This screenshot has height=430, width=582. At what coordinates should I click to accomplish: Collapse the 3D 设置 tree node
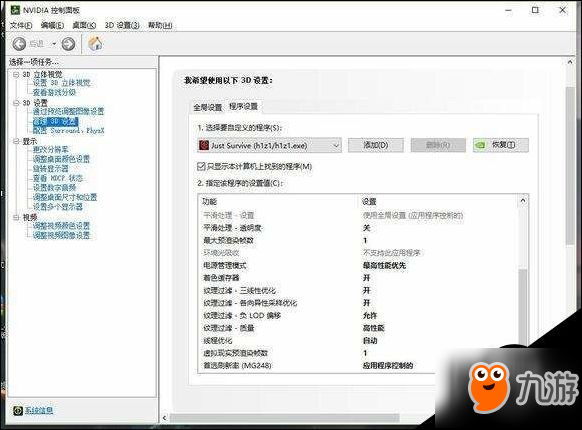(x=16, y=103)
